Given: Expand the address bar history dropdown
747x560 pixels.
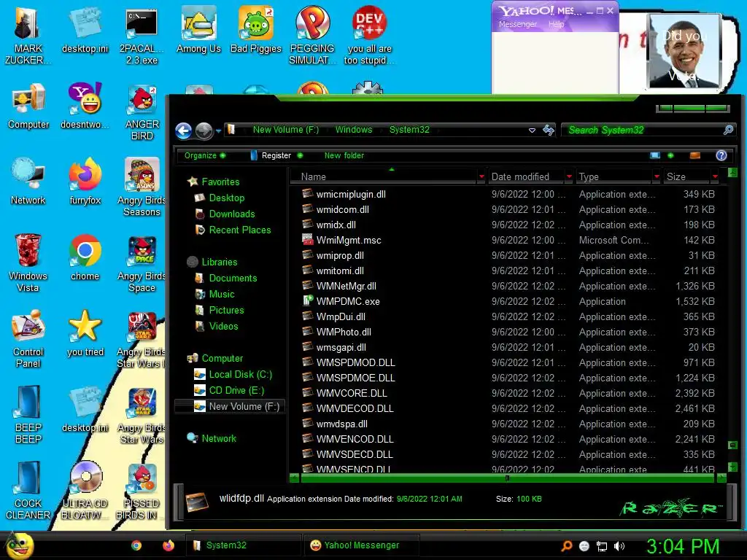Looking at the screenshot, I should [x=532, y=130].
